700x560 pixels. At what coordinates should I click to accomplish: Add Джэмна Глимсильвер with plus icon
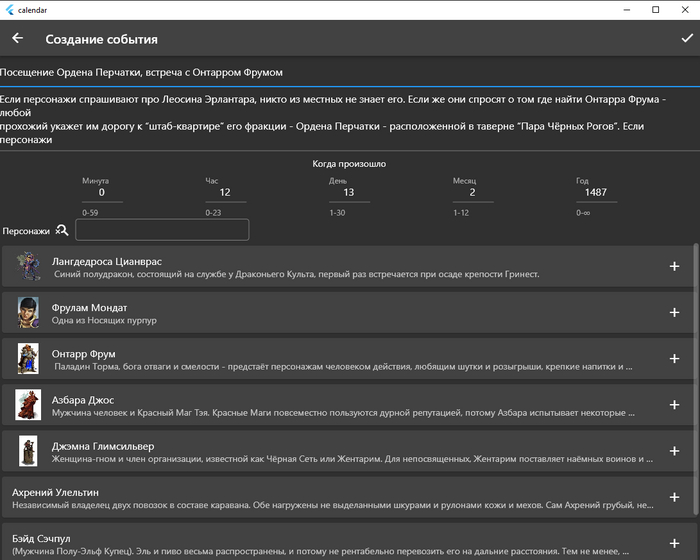[674, 451]
